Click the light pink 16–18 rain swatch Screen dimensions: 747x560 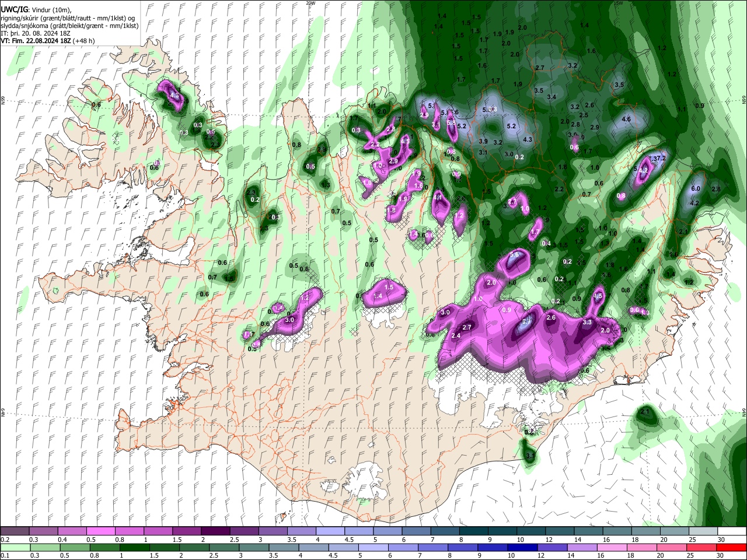(x=612, y=547)
